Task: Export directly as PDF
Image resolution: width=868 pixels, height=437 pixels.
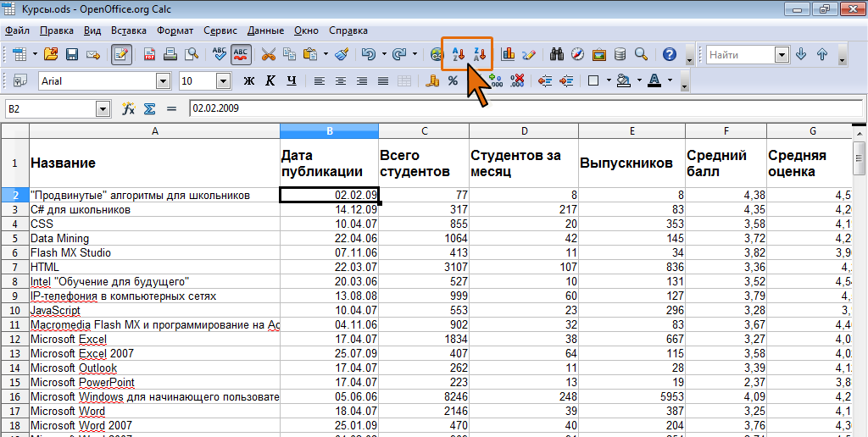Action: point(150,54)
